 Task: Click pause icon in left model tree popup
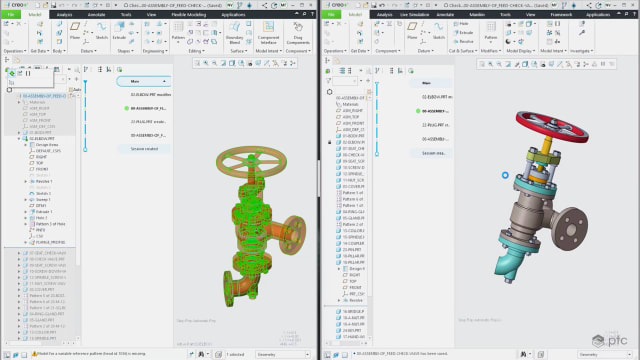[28, 73]
